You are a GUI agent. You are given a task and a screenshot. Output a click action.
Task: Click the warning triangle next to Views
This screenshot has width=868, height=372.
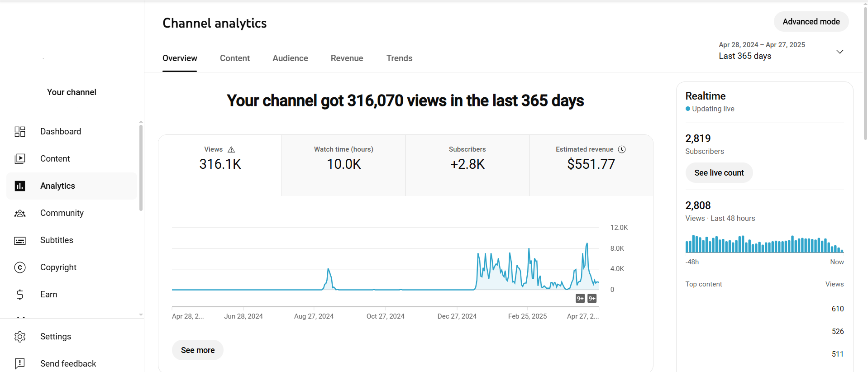click(231, 149)
